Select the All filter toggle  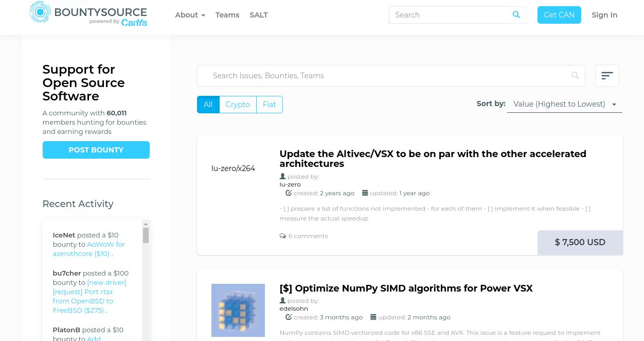[208, 105]
